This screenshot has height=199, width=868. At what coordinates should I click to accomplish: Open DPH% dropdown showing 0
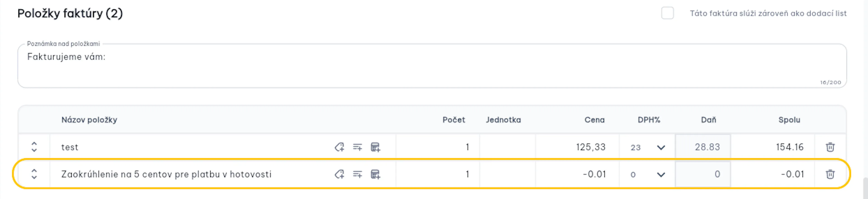(647, 174)
